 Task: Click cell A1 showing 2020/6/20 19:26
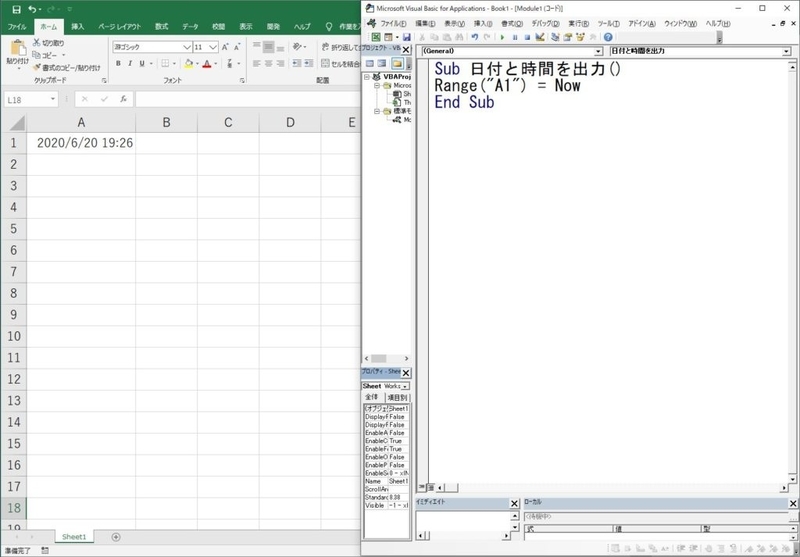click(x=81, y=143)
